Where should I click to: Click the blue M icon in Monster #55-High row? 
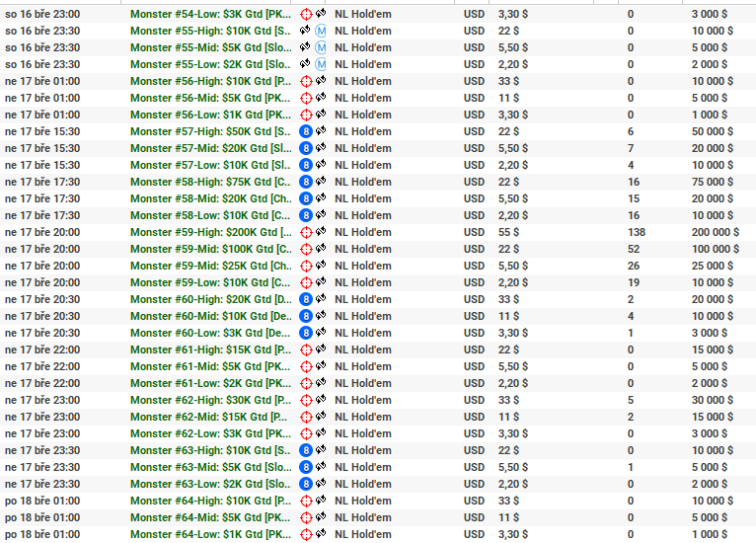(321, 32)
